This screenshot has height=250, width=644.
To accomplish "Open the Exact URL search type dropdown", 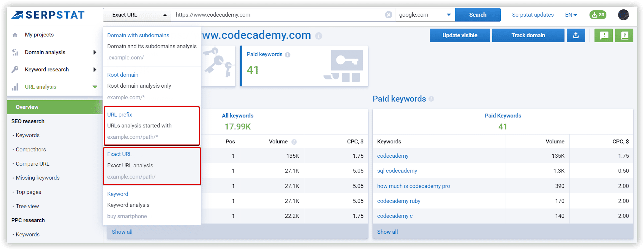I will point(137,15).
